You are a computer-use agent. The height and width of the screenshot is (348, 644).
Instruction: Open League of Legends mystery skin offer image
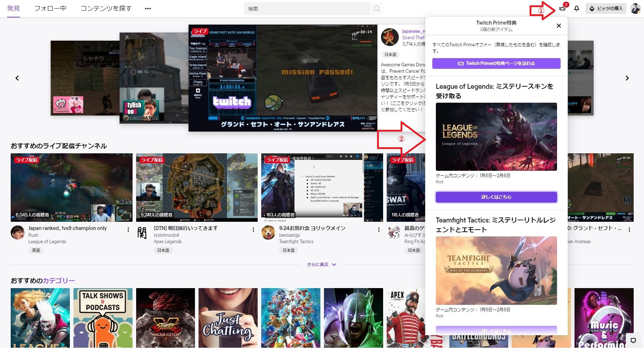point(496,137)
